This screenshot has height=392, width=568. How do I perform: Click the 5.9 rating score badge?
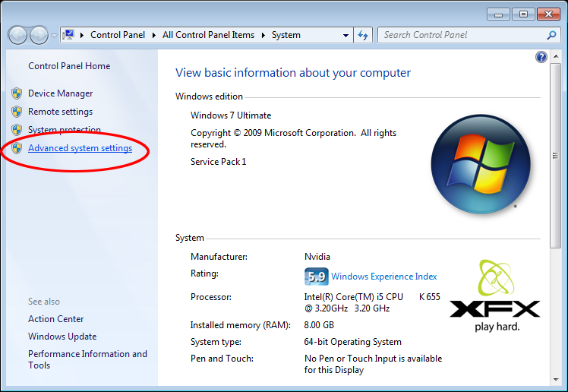point(316,277)
